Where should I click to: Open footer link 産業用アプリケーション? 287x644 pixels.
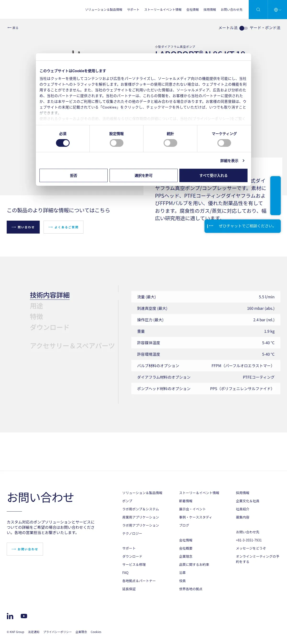click(141, 517)
